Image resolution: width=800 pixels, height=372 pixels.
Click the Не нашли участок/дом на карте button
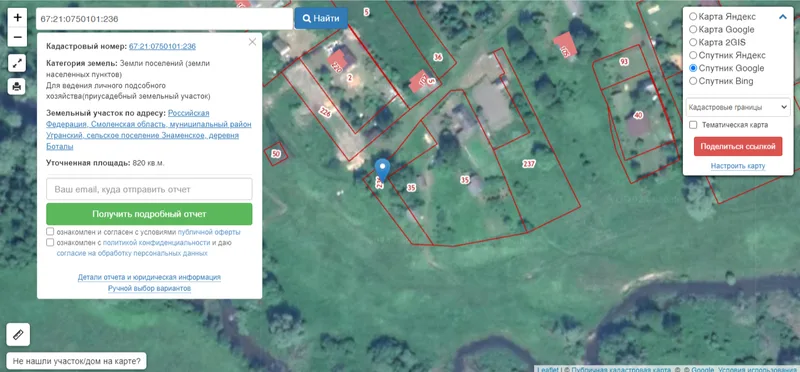click(77, 361)
